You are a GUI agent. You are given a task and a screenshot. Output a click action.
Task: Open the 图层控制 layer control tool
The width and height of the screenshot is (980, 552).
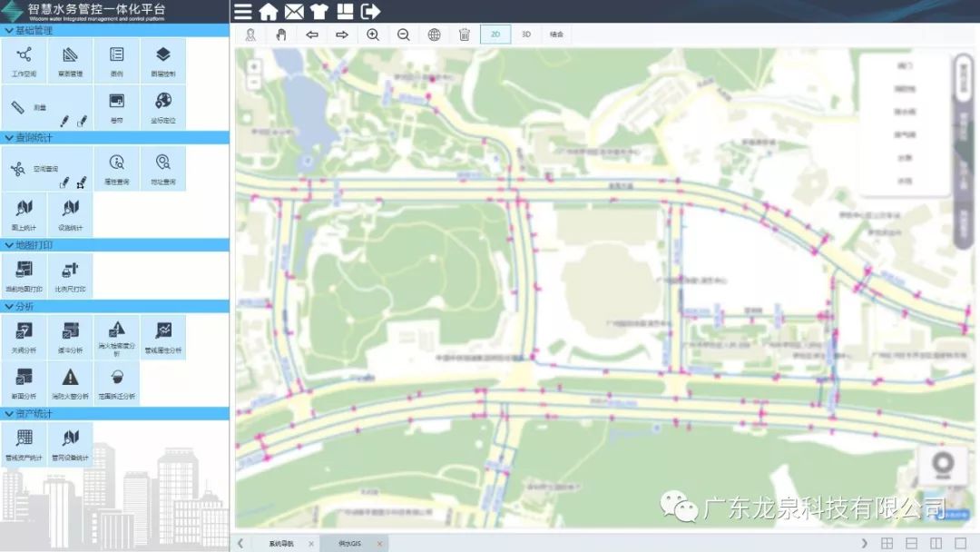coord(163,61)
